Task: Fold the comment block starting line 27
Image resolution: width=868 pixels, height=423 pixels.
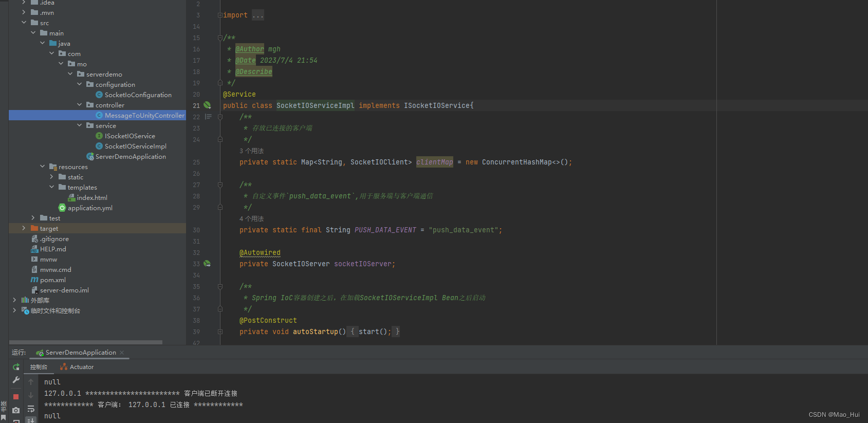Action: click(220, 185)
